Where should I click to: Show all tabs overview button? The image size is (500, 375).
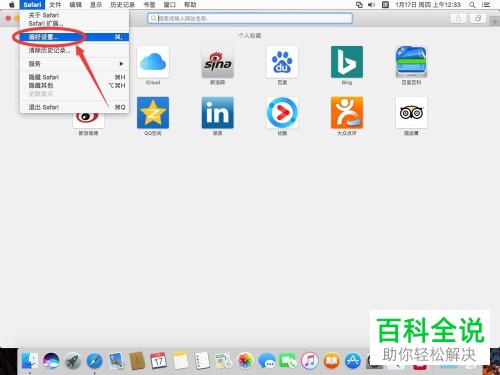(478, 18)
